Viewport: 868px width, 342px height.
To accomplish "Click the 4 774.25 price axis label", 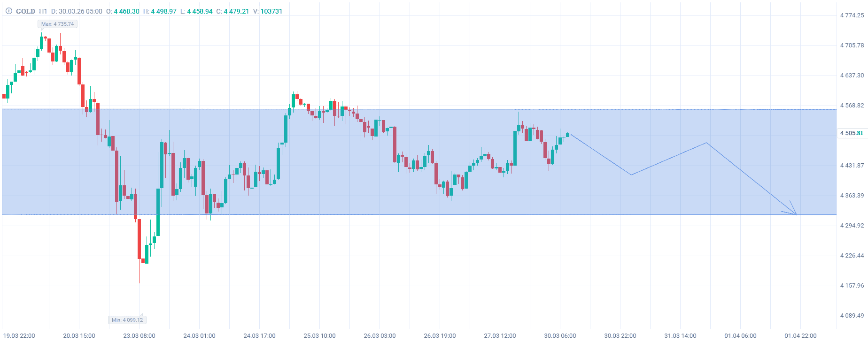I will pyautogui.click(x=852, y=15).
